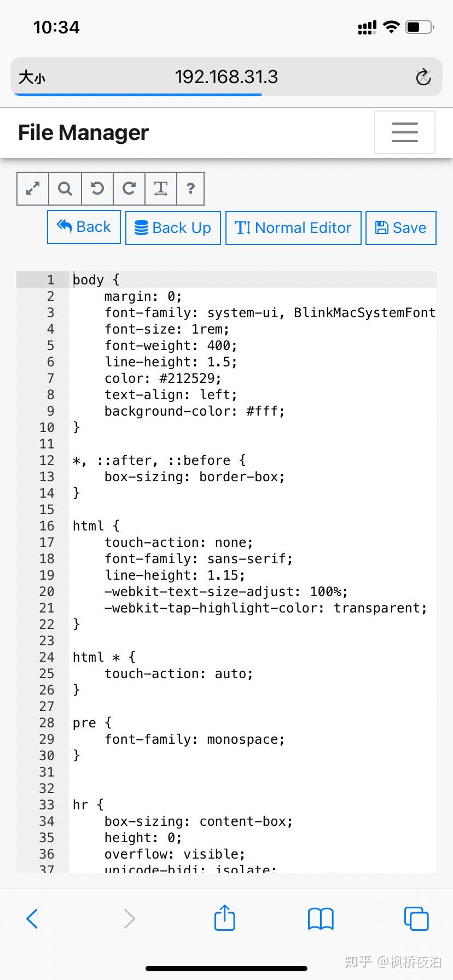Open the text size page settings menu
Image resolution: width=453 pixels, height=980 pixels.
(x=32, y=77)
